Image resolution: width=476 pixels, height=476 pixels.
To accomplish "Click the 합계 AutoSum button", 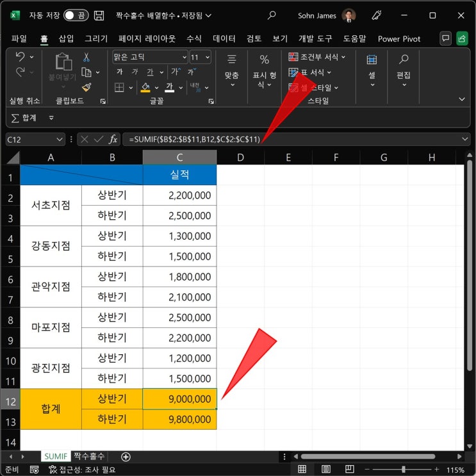I will pos(24,118).
